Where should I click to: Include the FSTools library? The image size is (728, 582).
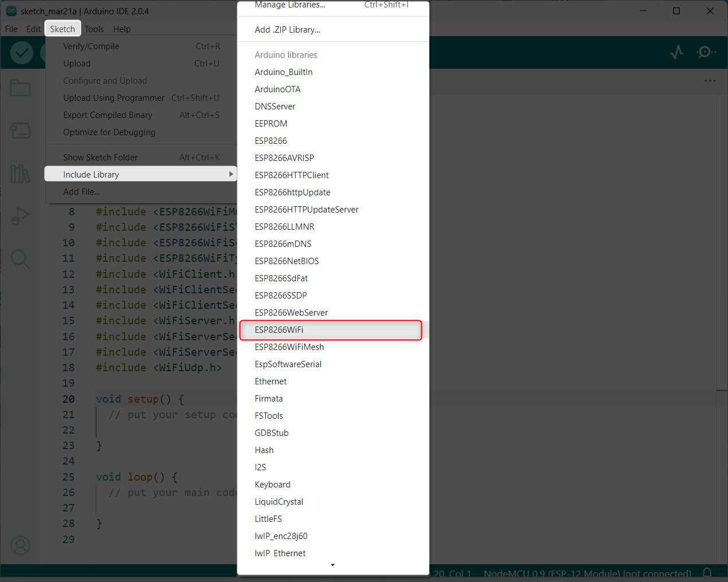333,416
